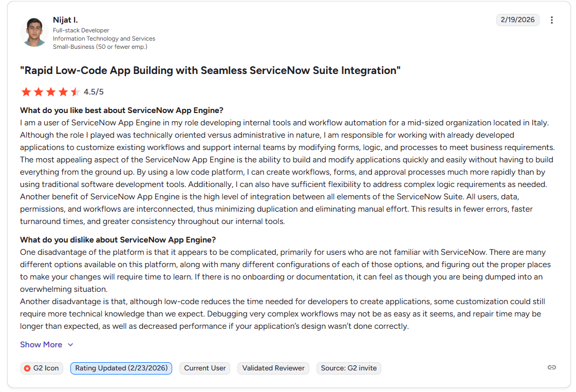576x392 pixels.
Task: Click 'Small-Business (50 or fewer emp.)' text
Action: [100, 47]
